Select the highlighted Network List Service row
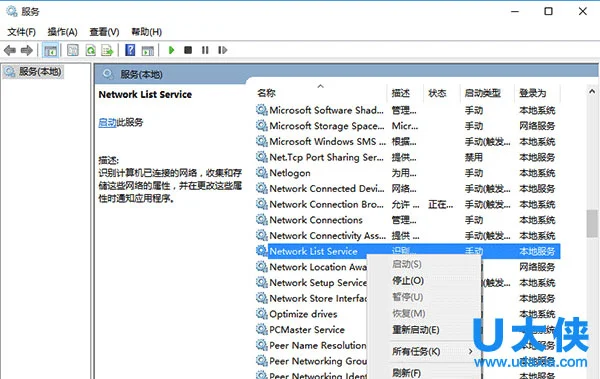The width and height of the screenshot is (600, 379). (408, 251)
